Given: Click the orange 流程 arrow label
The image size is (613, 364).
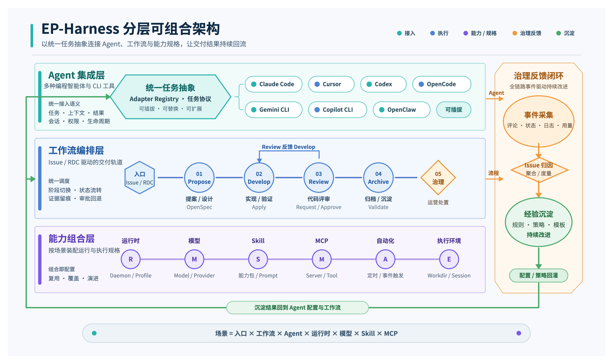Looking at the screenshot, I should [493, 173].
